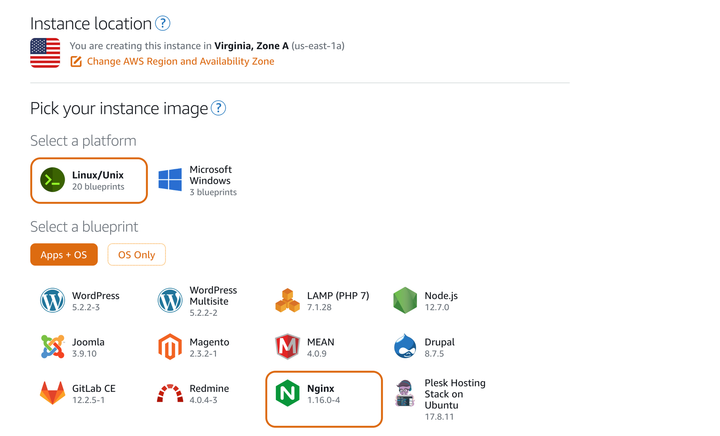This screenshot has height=436, width=720.
Task: Select the GitLab CE blueprint icon
Action: [52, 393]
